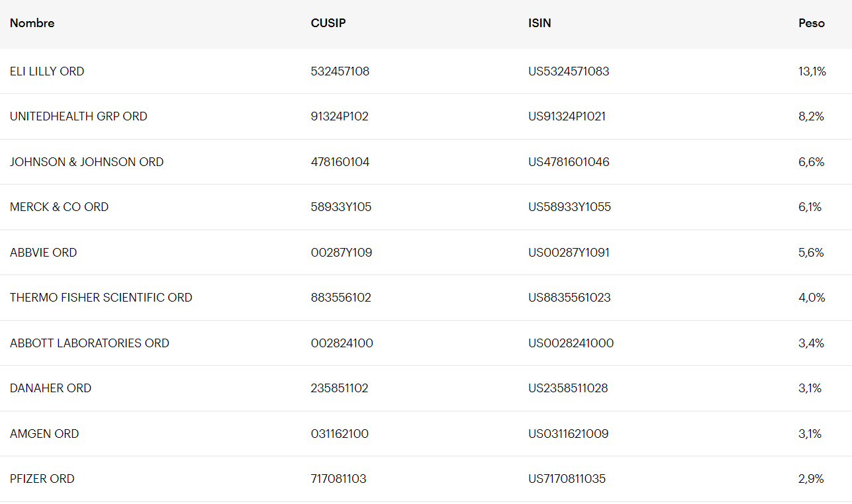Click UNITEDHEALTH GRP ORD name

[x=79, y=116]
